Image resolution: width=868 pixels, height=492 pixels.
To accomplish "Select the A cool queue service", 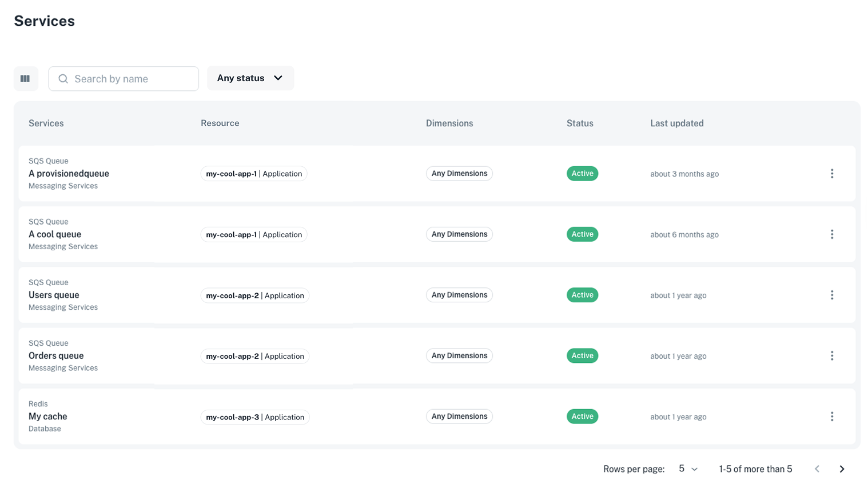I will [55, 234].
